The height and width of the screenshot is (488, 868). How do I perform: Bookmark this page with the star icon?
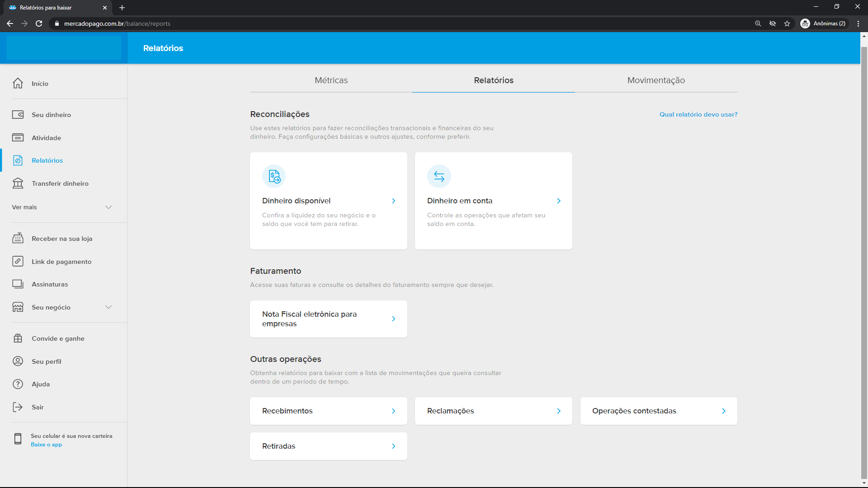(787, 23)
